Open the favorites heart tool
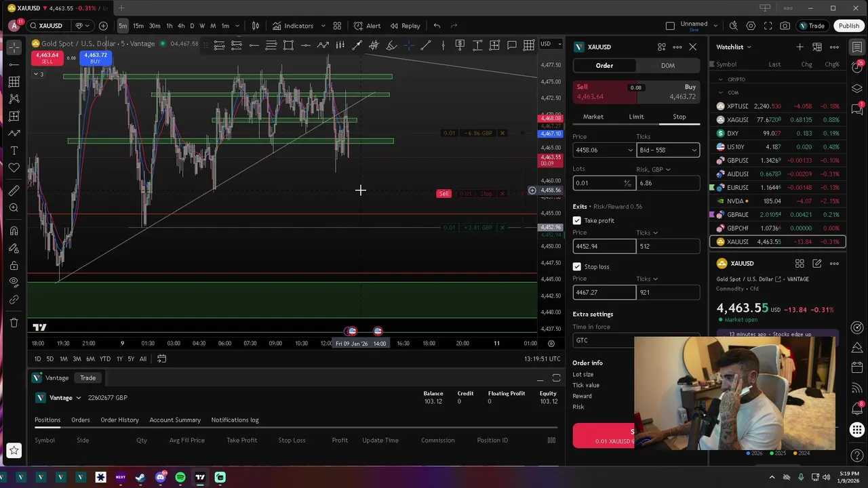The image size is (868, 488). coord(14,167)
